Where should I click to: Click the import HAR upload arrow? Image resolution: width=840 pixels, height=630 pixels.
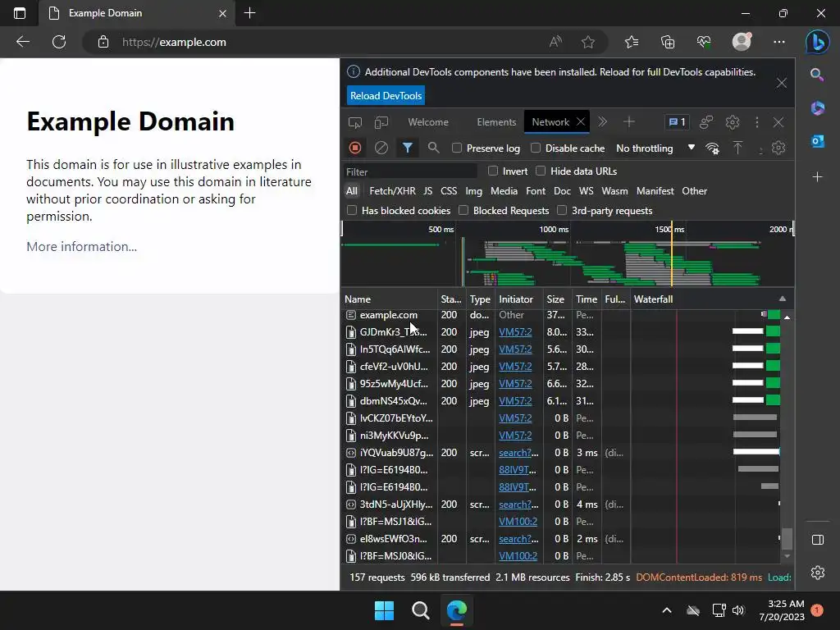pos(737,148)
